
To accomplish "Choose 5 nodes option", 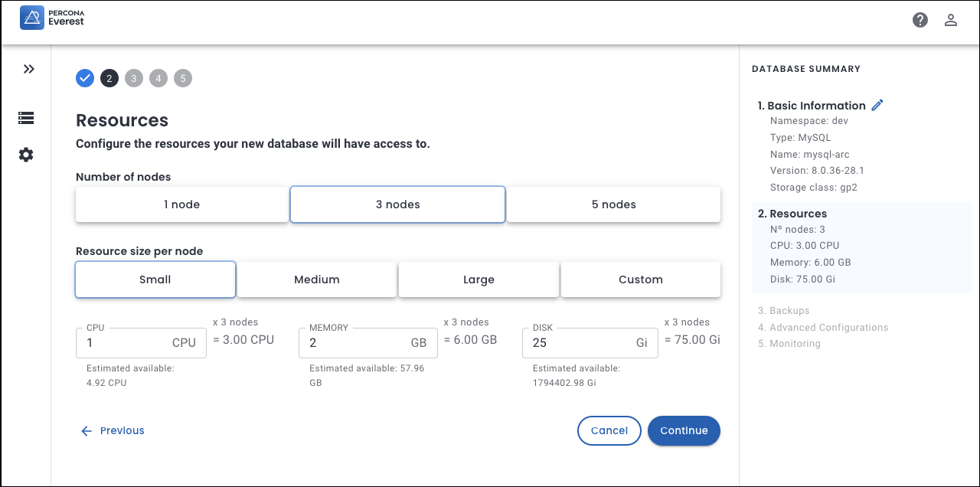I will point(613,204).
